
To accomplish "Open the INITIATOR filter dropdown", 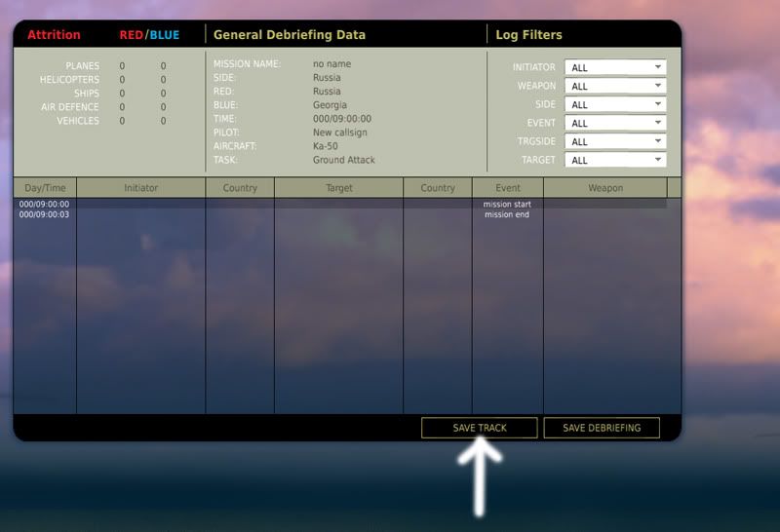I will (615, 67).
